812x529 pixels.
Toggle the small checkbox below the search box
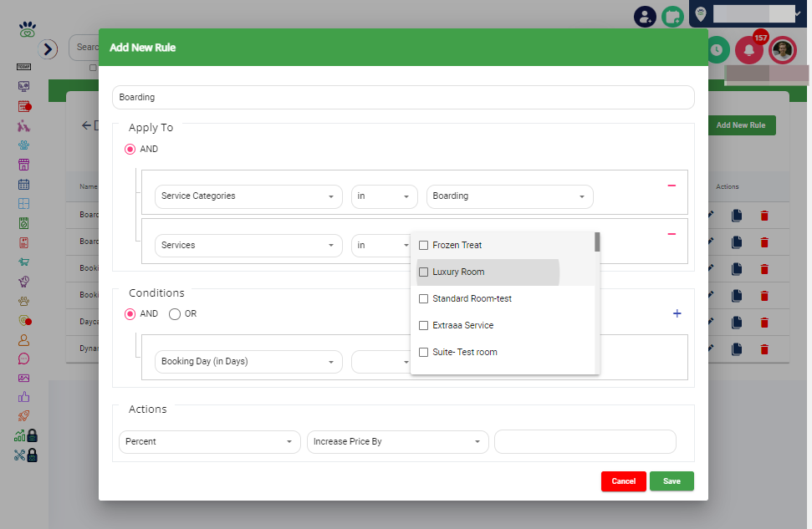tap(93, 68)
